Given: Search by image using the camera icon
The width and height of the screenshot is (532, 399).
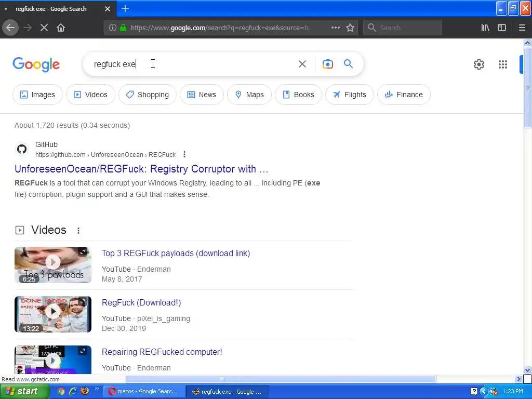Looking at the screenshot, I should [328, 64].
